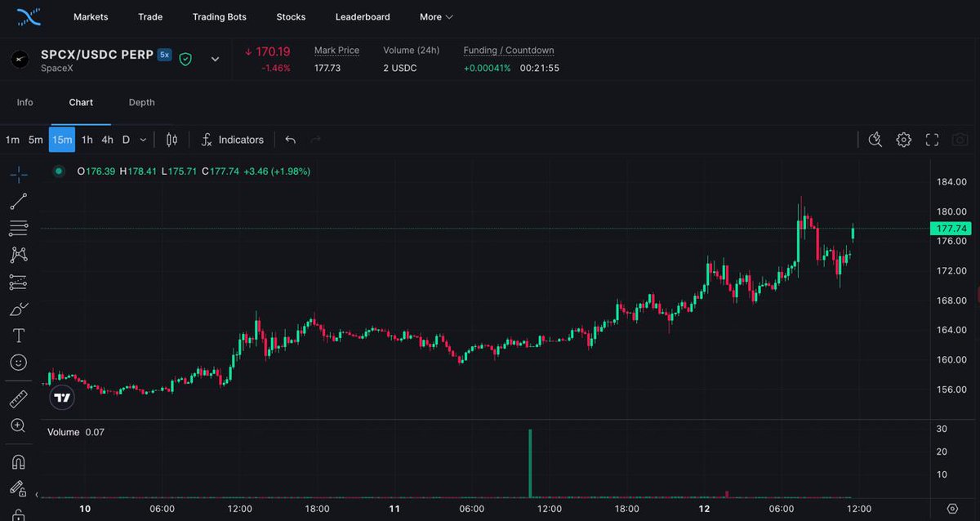Click the 184.00 price scale label

click(951, 181)
